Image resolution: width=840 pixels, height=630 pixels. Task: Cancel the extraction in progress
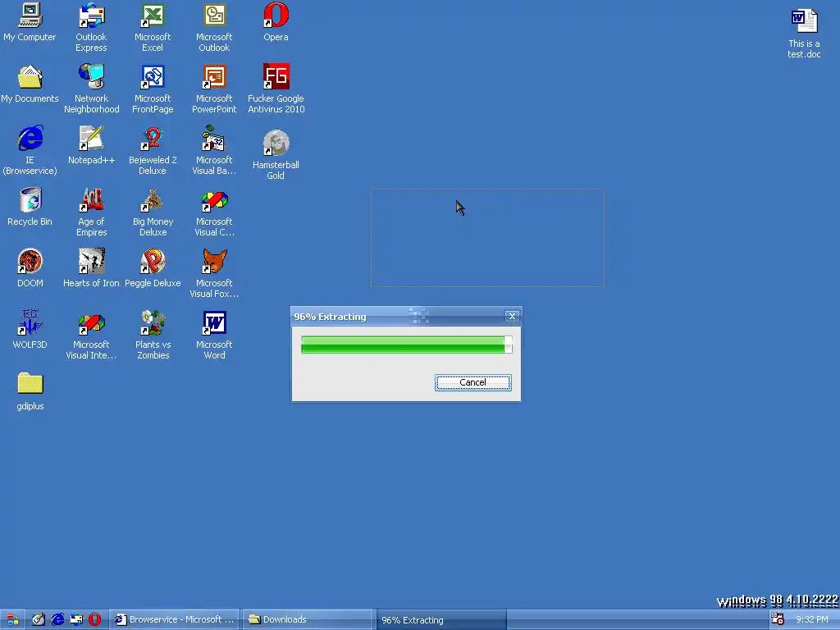[x=473, y=382]
